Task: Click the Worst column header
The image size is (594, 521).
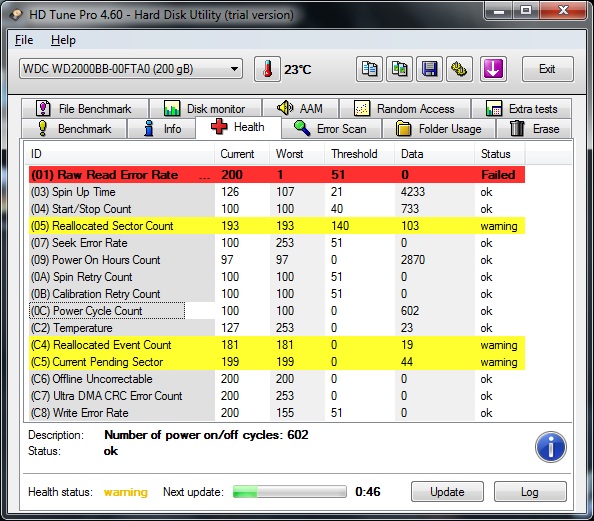Action: tap(297, 154)
